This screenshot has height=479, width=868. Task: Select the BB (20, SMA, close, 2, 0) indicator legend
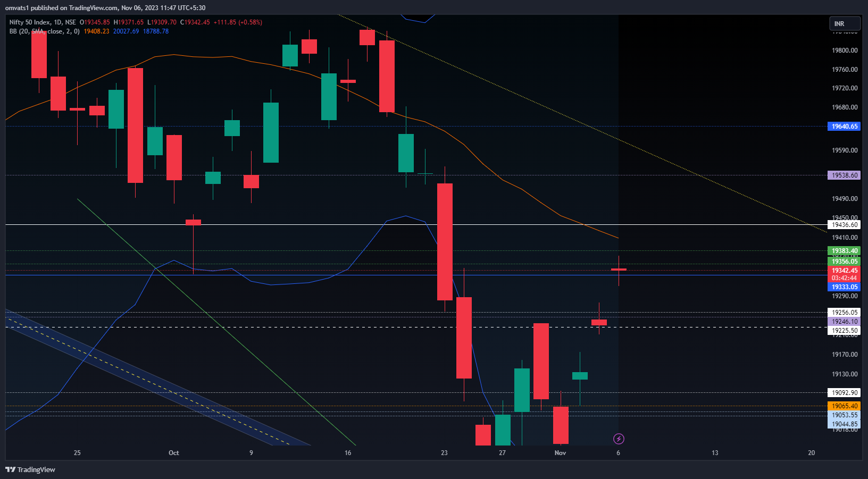point(44,31)
